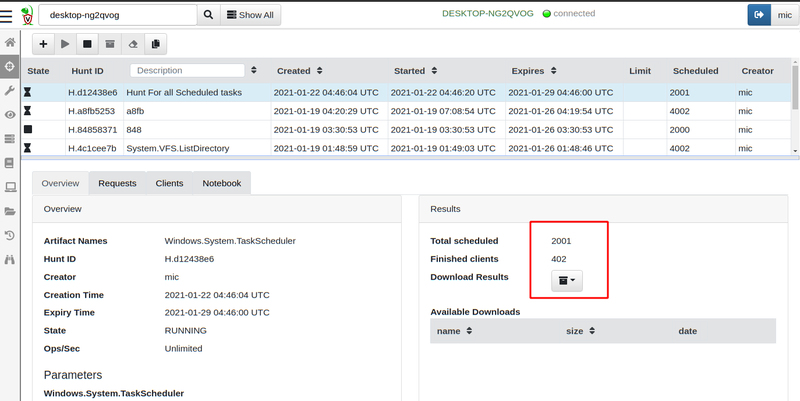Click the Description filter input field
Viewport: 800px width, 401px height.
click(x=187, y=70)
